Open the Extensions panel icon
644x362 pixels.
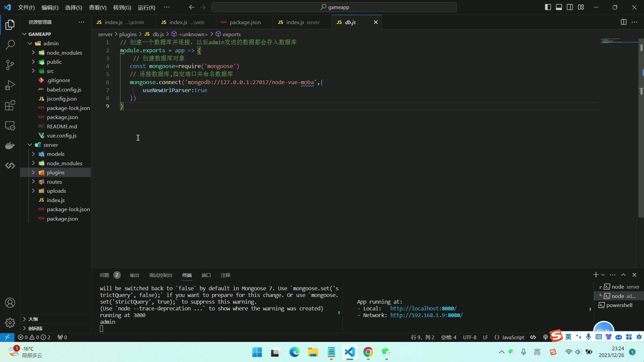coord(10,106)
